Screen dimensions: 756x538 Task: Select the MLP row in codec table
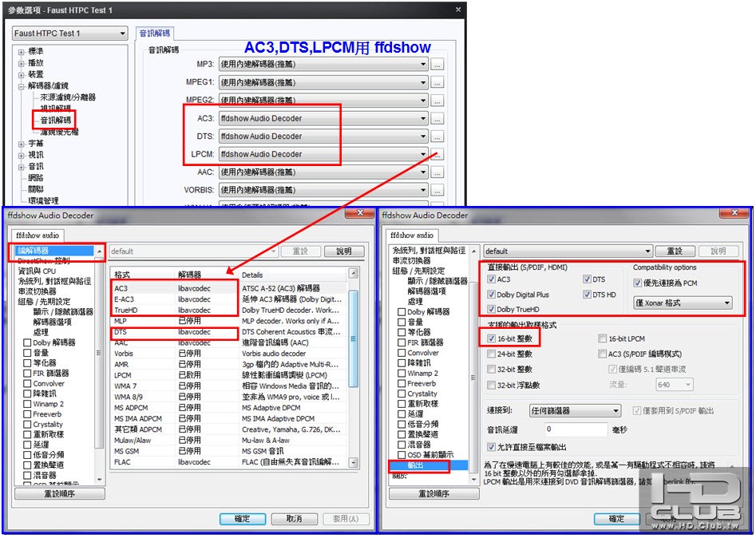228,321
